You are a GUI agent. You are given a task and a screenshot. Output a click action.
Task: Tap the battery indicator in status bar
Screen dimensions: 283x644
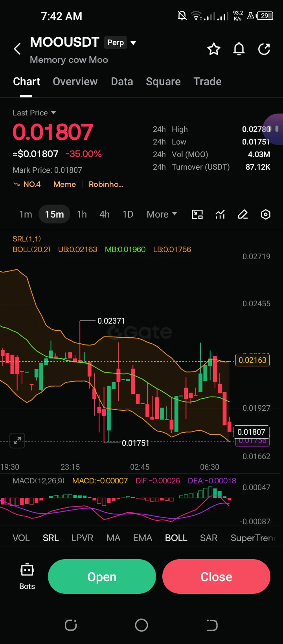(x=265, y=16)
